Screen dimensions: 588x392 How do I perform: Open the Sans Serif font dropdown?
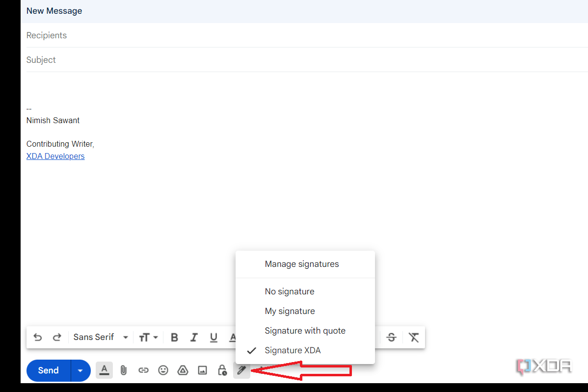(x=101, y=337)
